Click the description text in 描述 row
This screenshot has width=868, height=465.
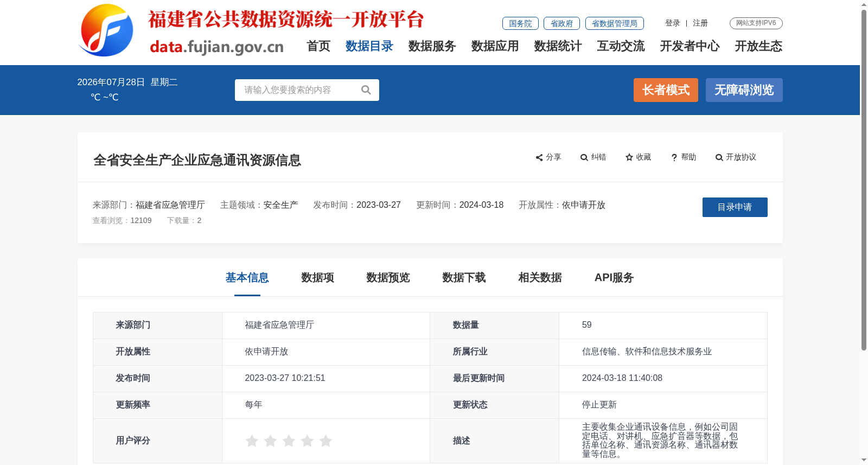(660, 441)
